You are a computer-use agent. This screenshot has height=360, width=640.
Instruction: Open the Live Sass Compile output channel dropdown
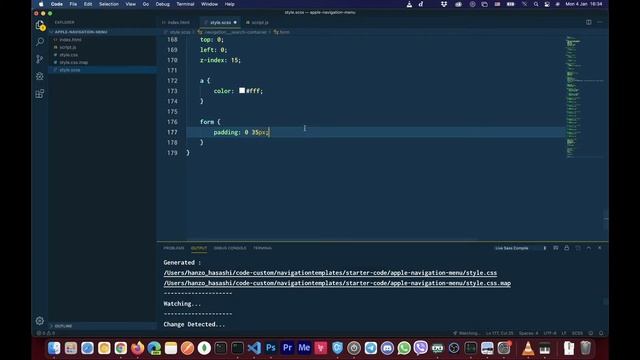[x=520, y=248]
